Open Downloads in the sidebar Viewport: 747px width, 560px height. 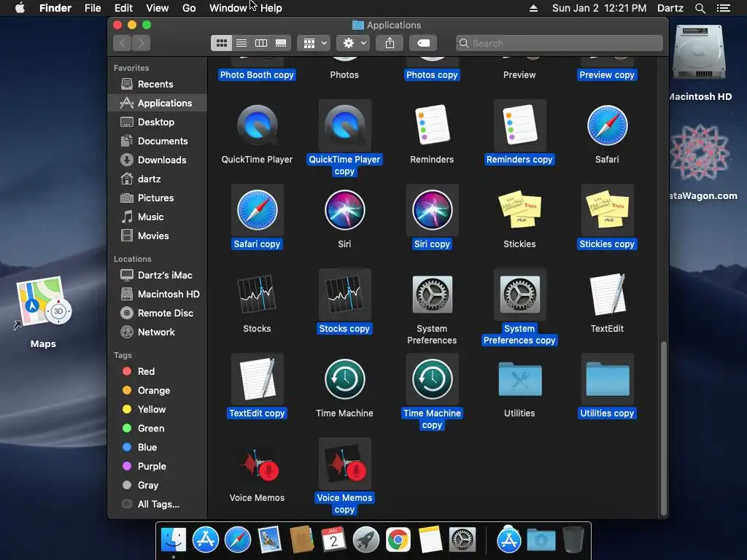click(x=158, y=160)
